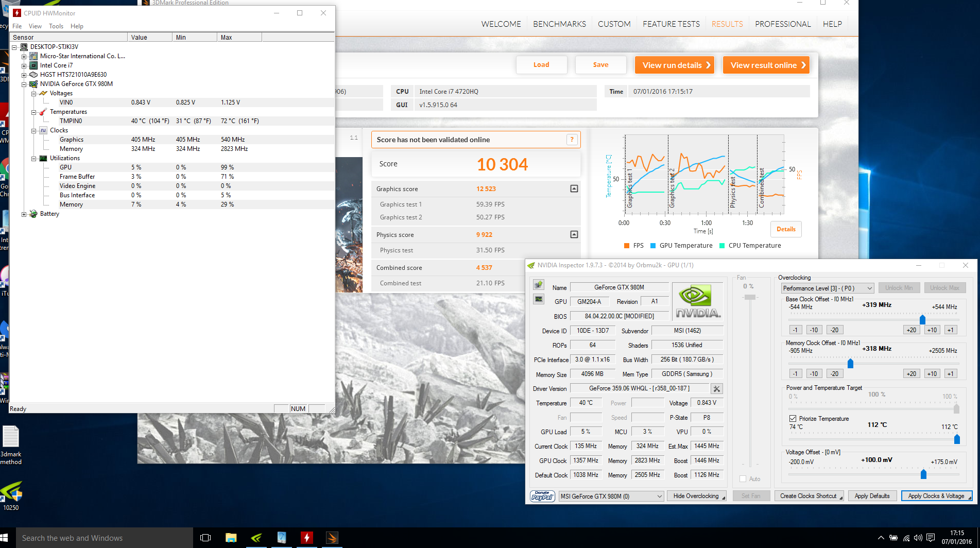
Task: Click View result online button
Action: coord(766,65)
